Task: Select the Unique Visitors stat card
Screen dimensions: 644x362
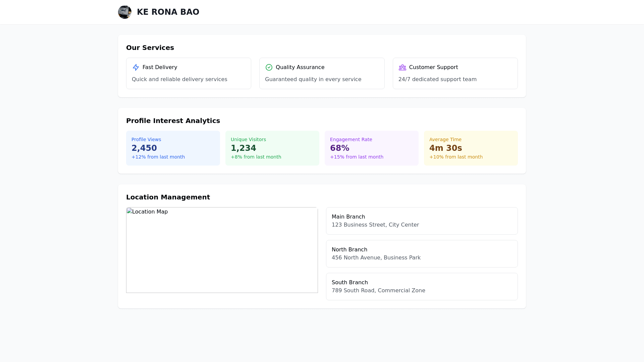Action: (272, 148)
